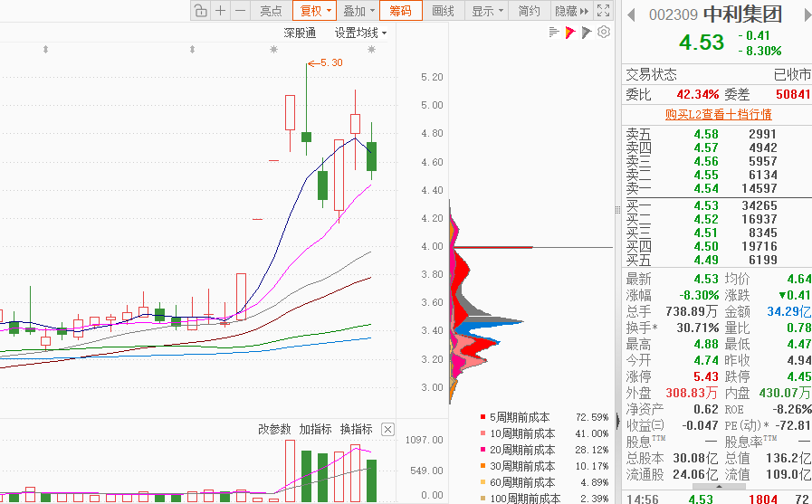812x504 pixels.
Task: Click the first gray ex-rights marker above chart
Action: (45, 49)
